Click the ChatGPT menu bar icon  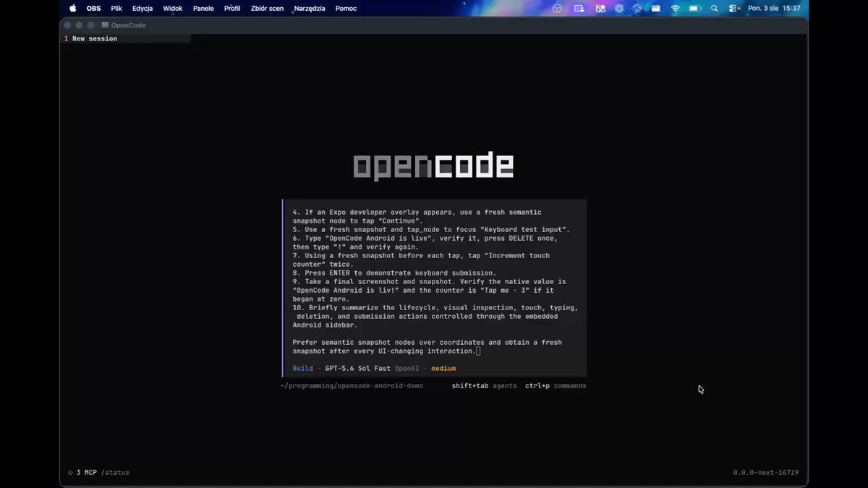click(x=619, y=9)
